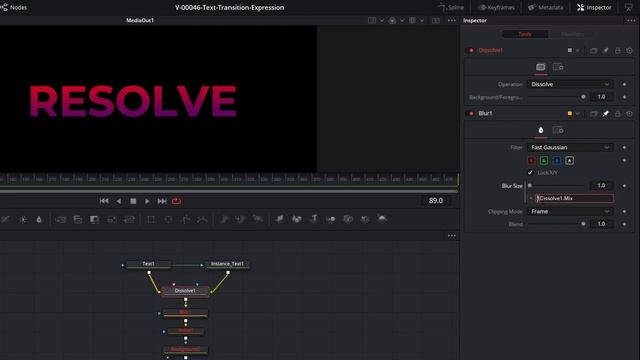The width and height of the screenshot is (640, 360).
Task: Add a B-Spline mask from the toolbar
Action: pos(202,220)
